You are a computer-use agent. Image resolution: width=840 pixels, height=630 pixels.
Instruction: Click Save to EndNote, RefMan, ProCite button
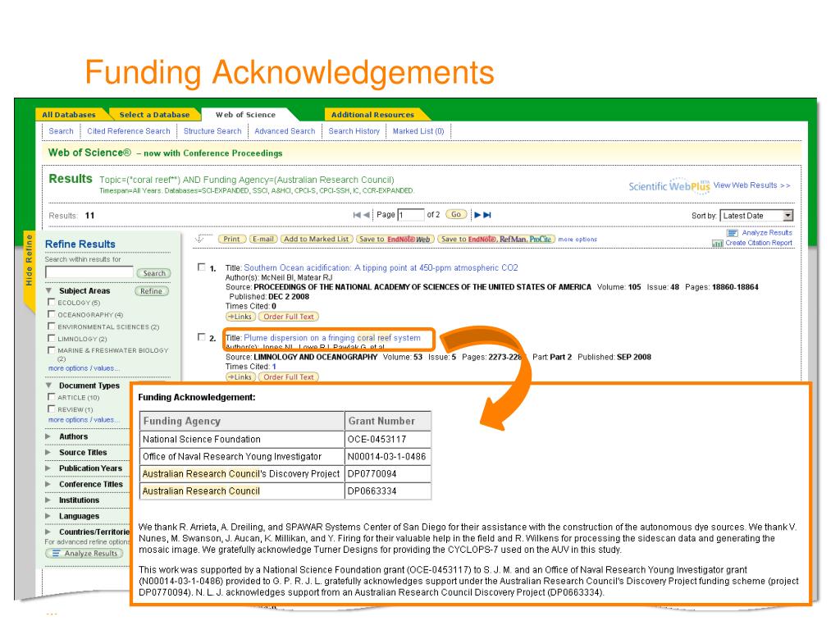pyautogui.click(x=496, y=239)
